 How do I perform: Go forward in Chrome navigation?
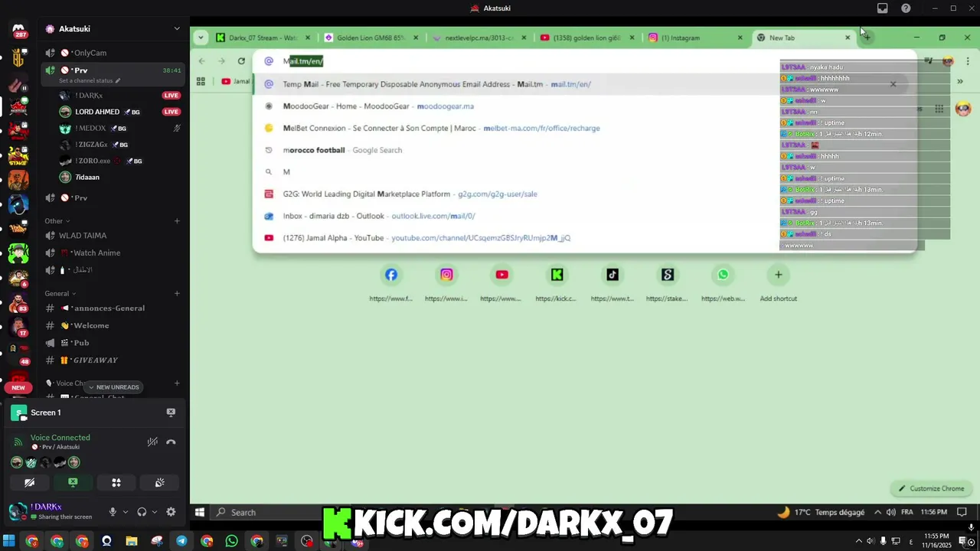click(221, 61)
